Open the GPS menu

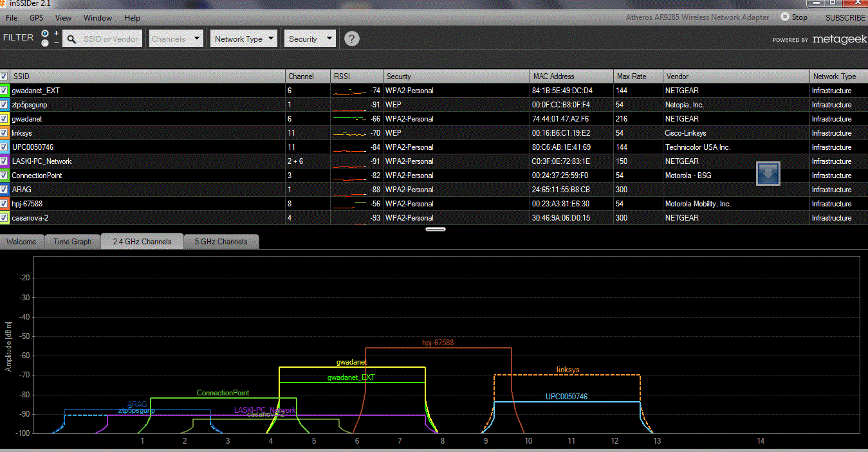tap(37, 17)
